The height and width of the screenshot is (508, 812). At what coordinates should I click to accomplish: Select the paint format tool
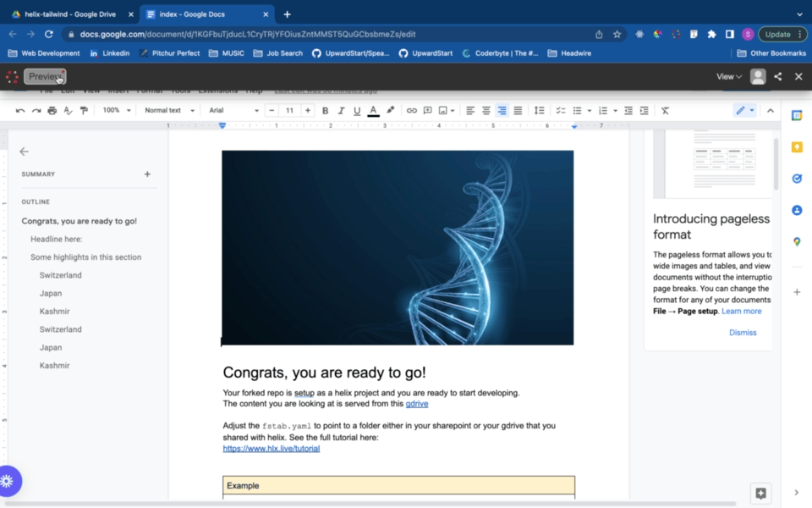[x=84, y=111]
